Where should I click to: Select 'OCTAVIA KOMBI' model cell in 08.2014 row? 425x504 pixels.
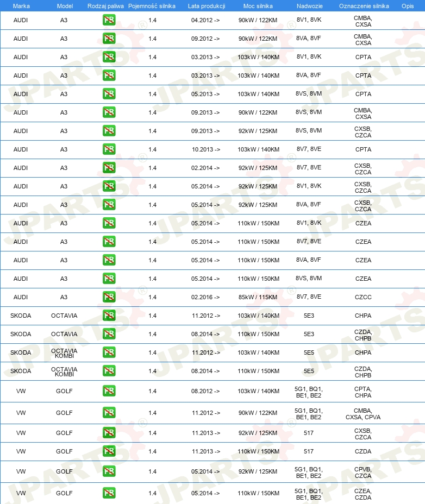click(64, 371)
